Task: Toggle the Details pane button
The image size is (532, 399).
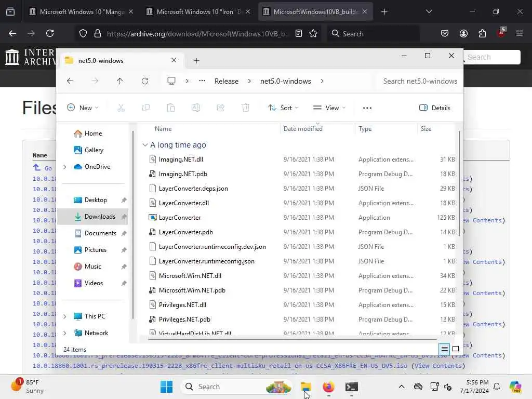Action: pos(435,108)
